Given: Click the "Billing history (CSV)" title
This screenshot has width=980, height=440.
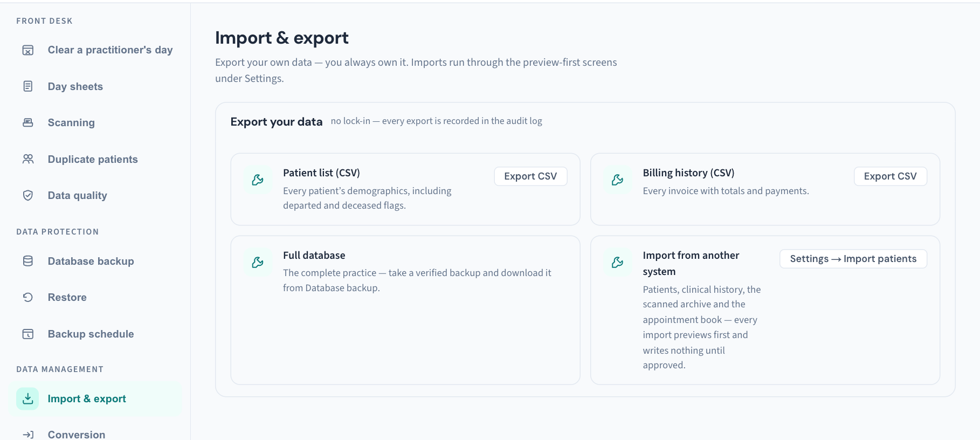Looking at the screenshot, I should (688, 173).
